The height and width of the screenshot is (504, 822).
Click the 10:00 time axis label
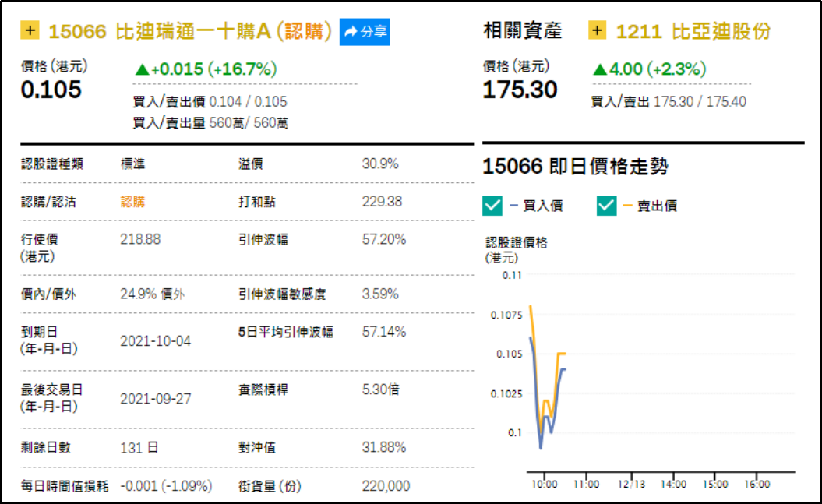(544, 484)
